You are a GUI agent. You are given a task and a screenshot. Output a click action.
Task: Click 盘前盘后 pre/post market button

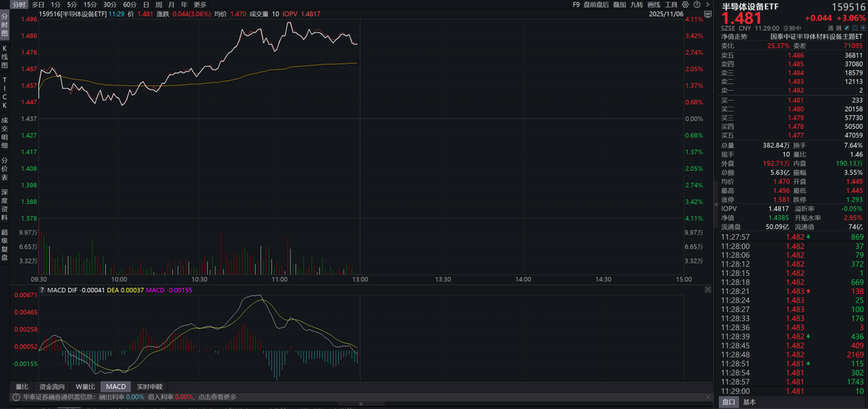coord(596,4)
